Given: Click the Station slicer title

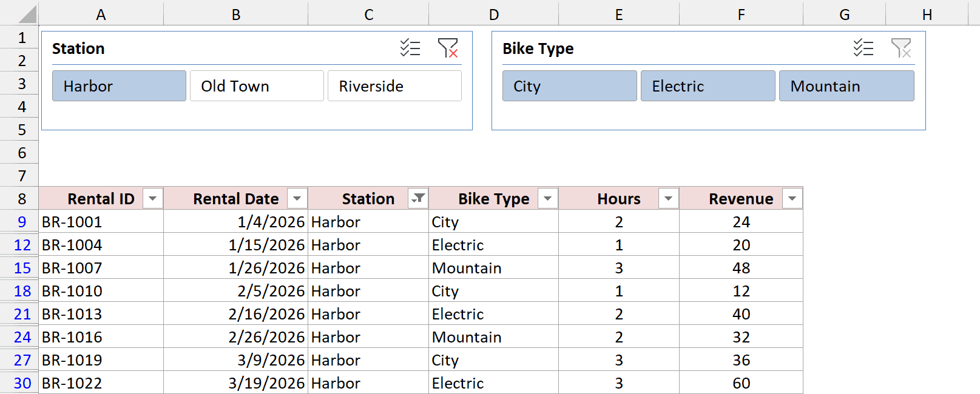Looking at the screenshot, I should [78, 48].
